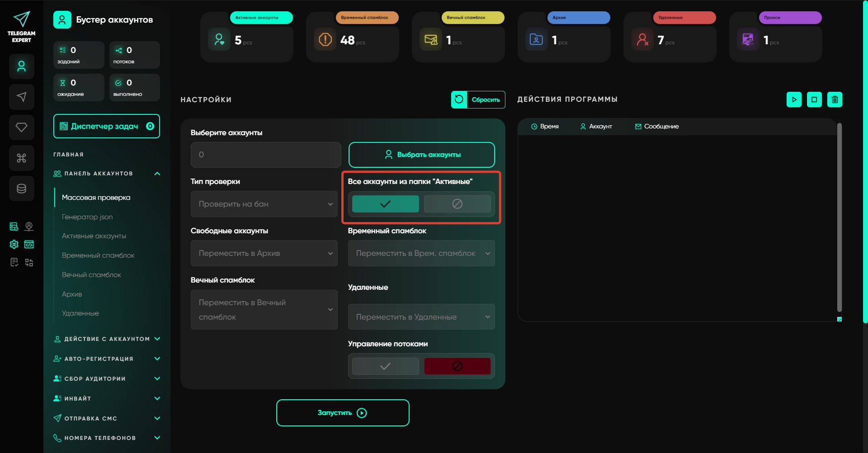The height and width of the screenshot is (453, 868).
Task: Click the program actions log scrollbar
Action: coord(839,217)
